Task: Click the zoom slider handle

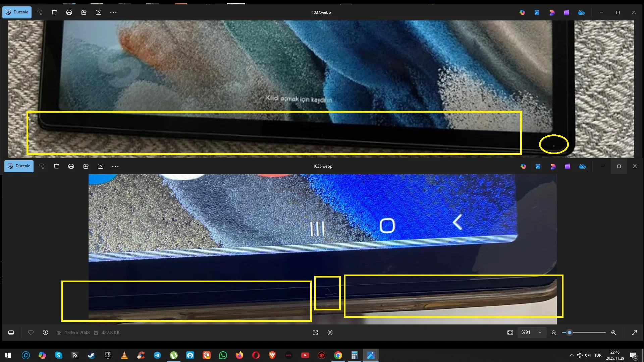Action: 569,333
